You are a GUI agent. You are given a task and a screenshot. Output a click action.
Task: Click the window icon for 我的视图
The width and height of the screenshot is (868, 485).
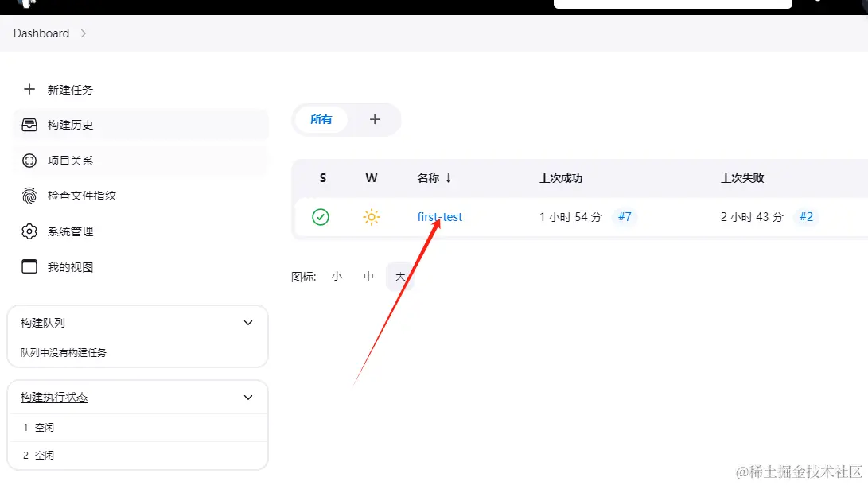pos(29,266)
